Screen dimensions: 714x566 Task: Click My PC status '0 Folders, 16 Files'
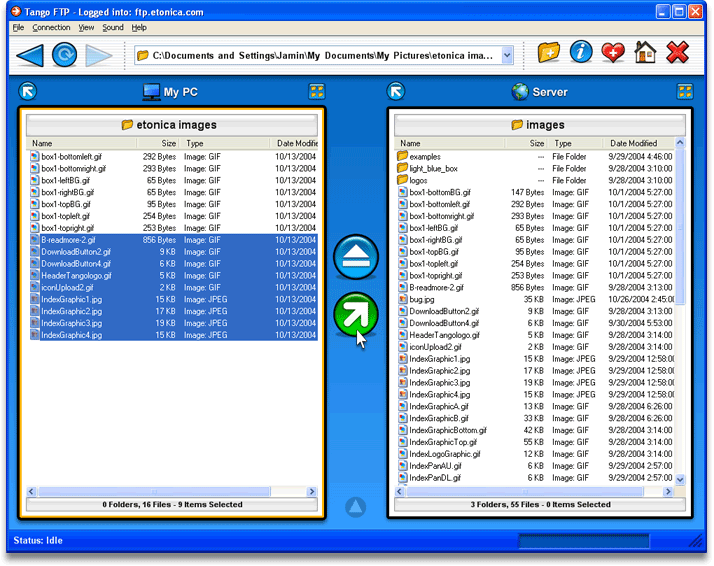pyautogui.click(x=137, y=505)
